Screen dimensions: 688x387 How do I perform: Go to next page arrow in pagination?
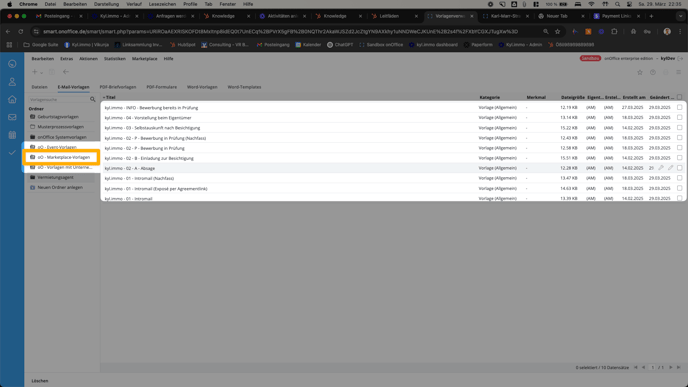(x=670, y=367)
